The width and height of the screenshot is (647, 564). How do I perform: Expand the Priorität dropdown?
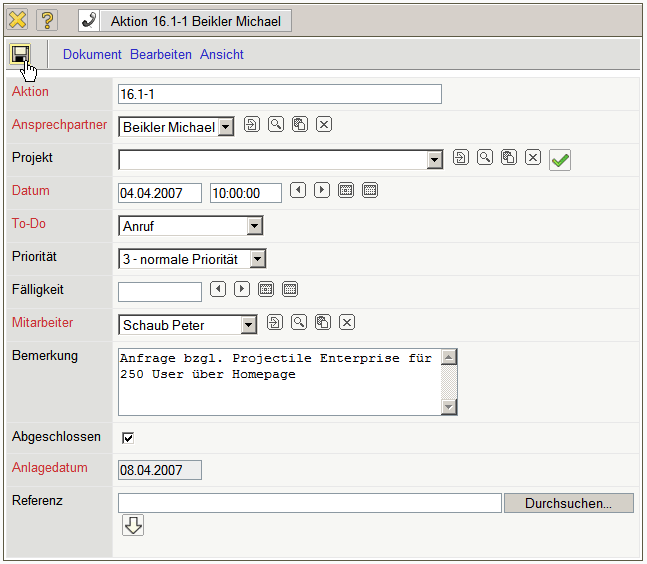point(258,259)
